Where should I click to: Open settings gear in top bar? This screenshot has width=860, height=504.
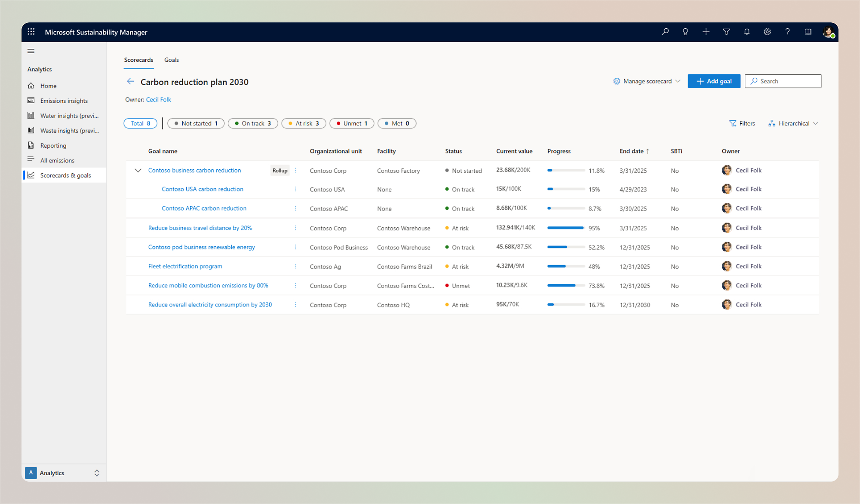(767, 32)
